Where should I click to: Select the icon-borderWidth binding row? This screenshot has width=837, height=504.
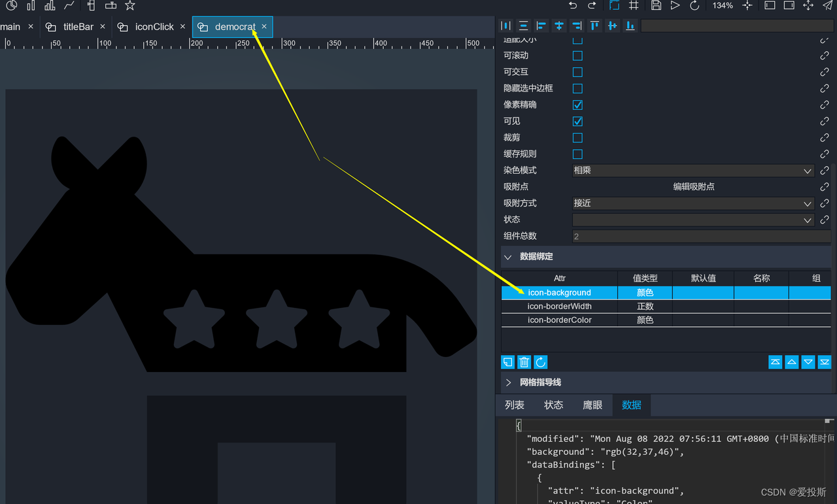pyautogui.click(x=666, y=307)
